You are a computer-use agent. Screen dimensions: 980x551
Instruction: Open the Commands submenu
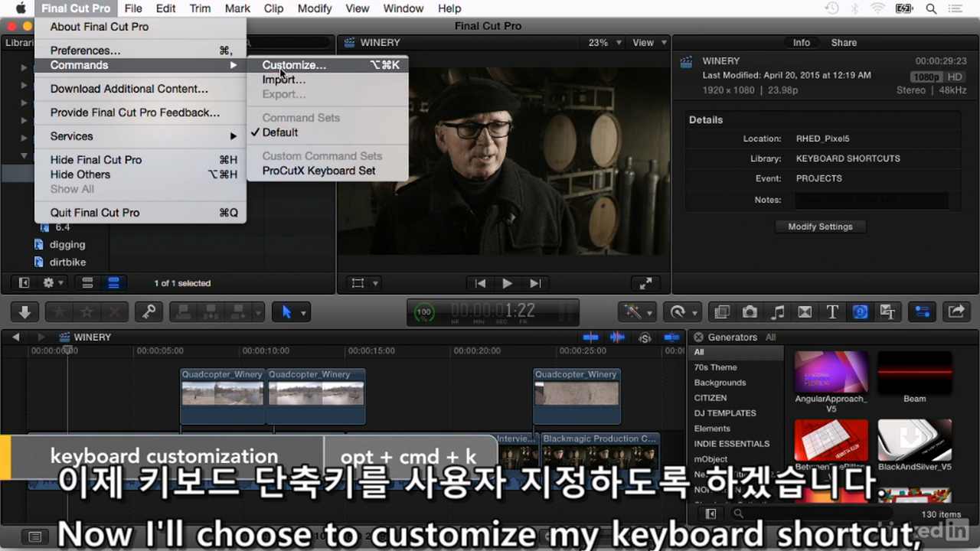point(140,65)
